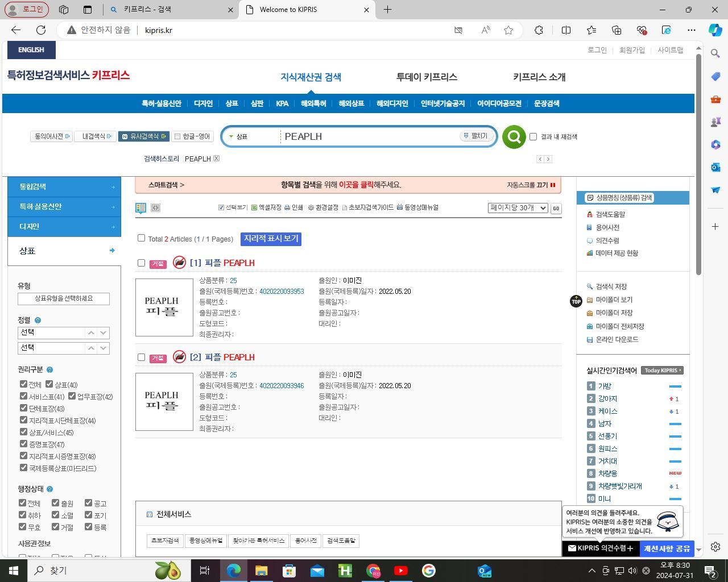
Task: Open KPA menu item
Action: [282, 103]
